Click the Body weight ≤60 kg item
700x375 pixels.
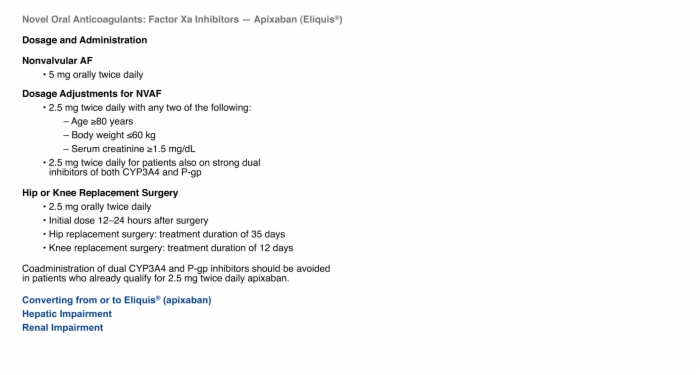click(x=109, y=135)
